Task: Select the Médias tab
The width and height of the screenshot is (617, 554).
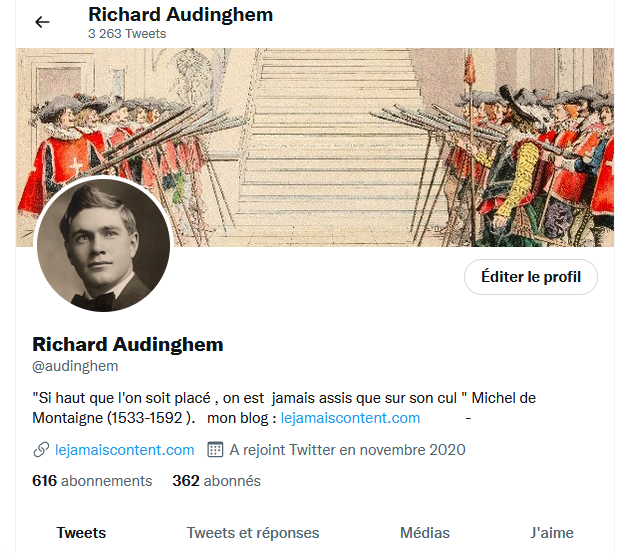Action: coord(425,533)
